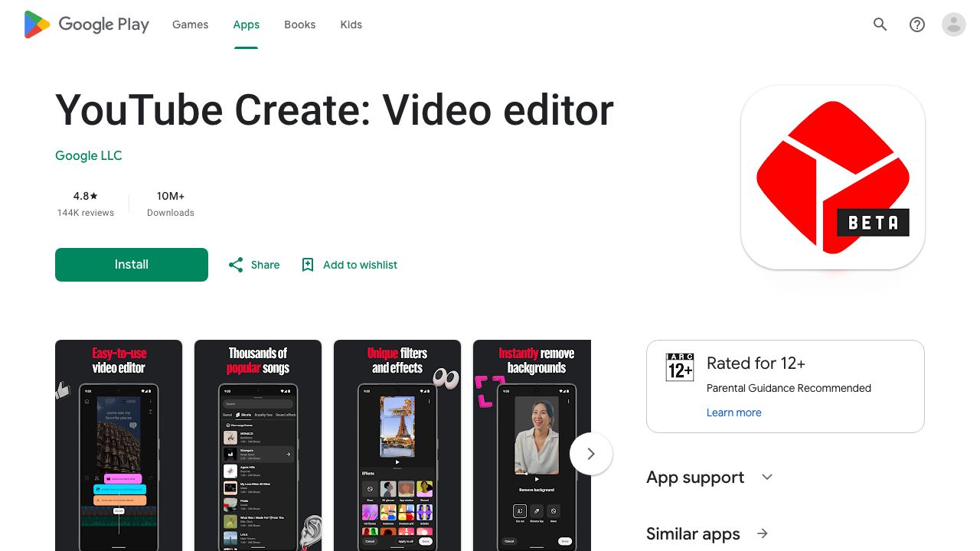The image size is (980, 551).
Task: Open the Kids tab
Action: click(x=351, y=24)
